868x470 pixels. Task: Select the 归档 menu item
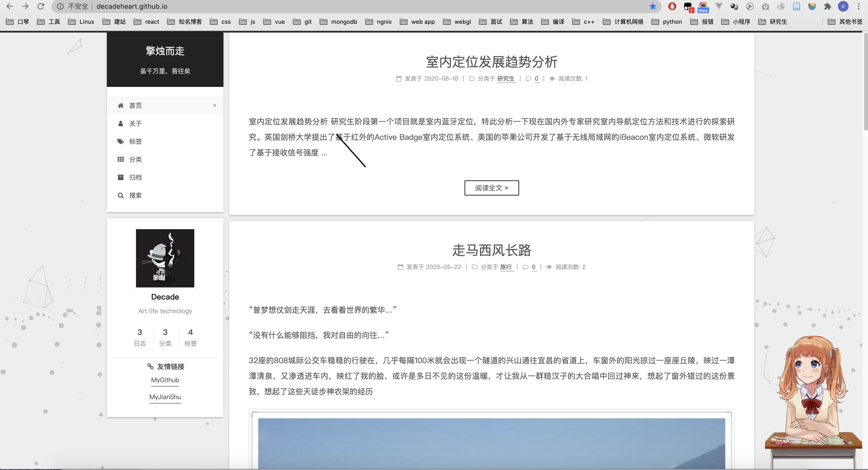coord(165,177)
